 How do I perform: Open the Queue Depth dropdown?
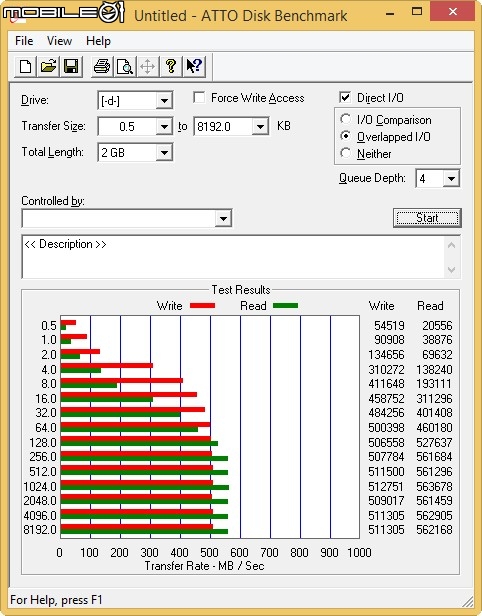(451, 179)
